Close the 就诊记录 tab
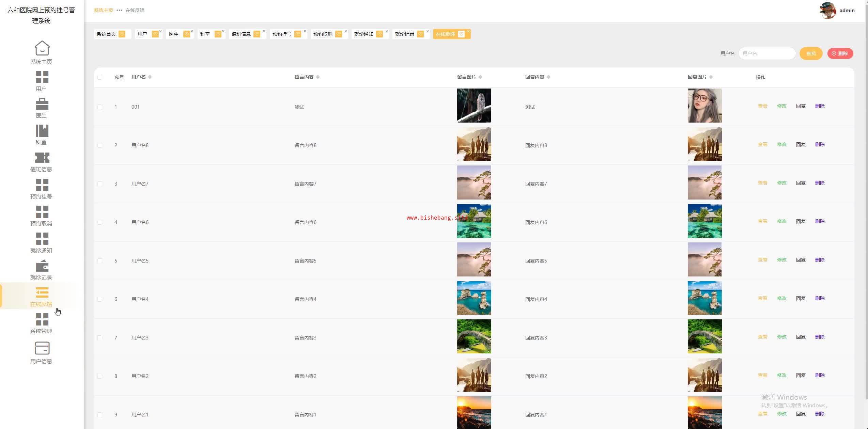This screenshot has width=868, height=429. [428, 31]
